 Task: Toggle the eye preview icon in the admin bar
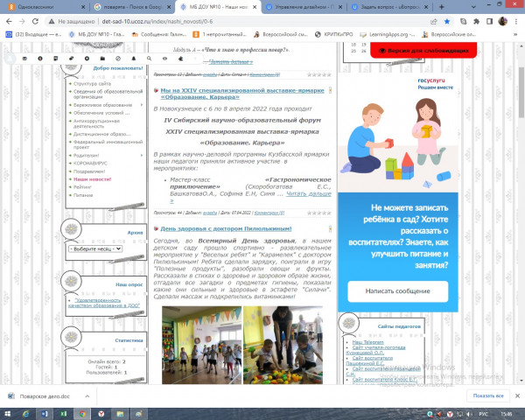164,59
